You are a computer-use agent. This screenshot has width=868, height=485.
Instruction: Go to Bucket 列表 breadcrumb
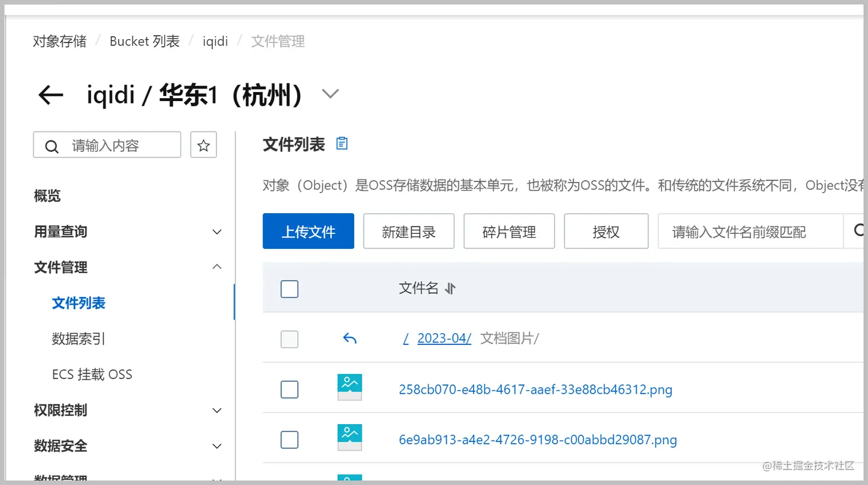point(145,41)
